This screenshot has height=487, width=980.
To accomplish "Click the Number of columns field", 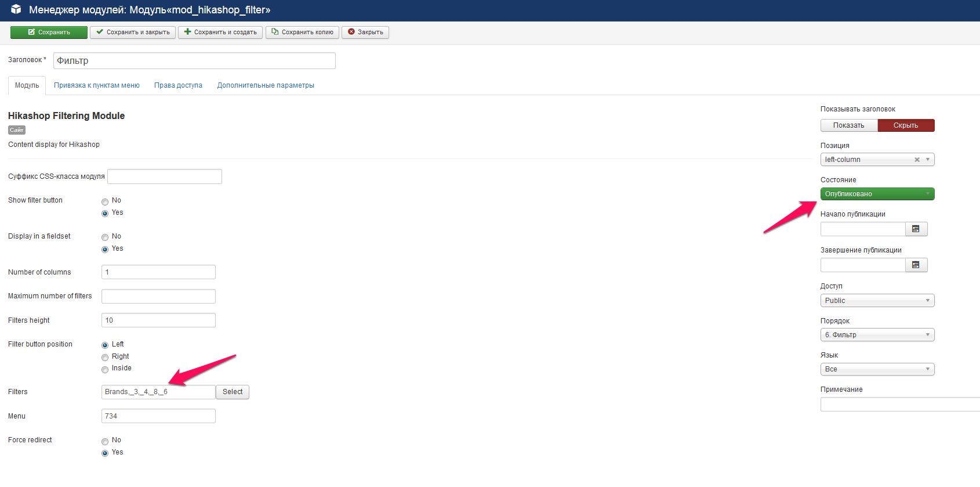I will pos(158,272).
